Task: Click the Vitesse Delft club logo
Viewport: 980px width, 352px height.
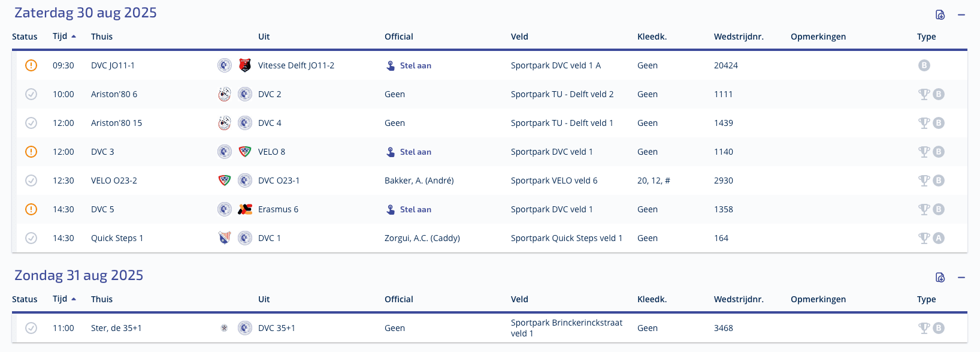Action: (x=245, y=65)
